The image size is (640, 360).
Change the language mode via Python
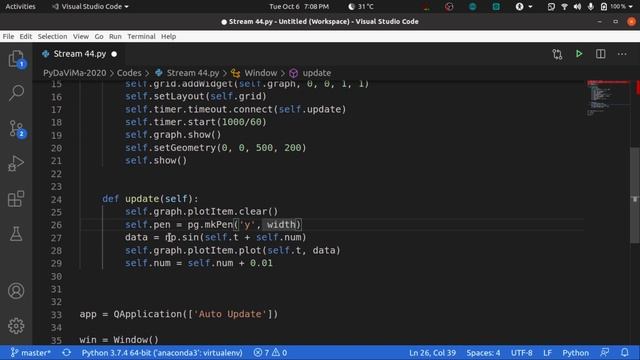click(576, 353)
